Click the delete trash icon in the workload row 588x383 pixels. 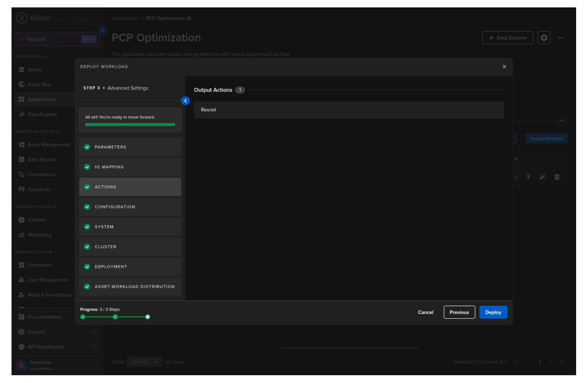pyautogui.click(x=556, y=177)
